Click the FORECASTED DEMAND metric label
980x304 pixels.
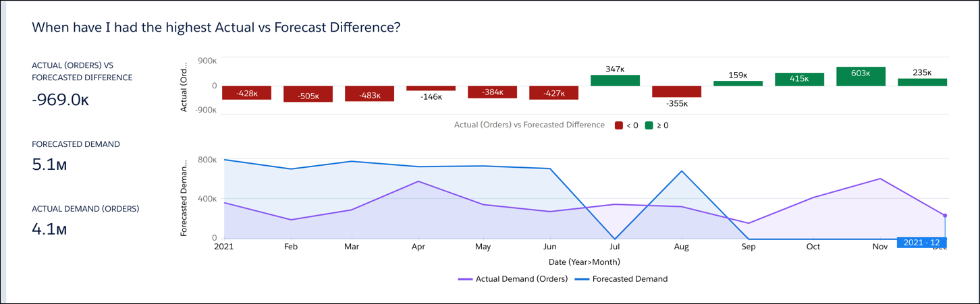click(x=76, y=144)
